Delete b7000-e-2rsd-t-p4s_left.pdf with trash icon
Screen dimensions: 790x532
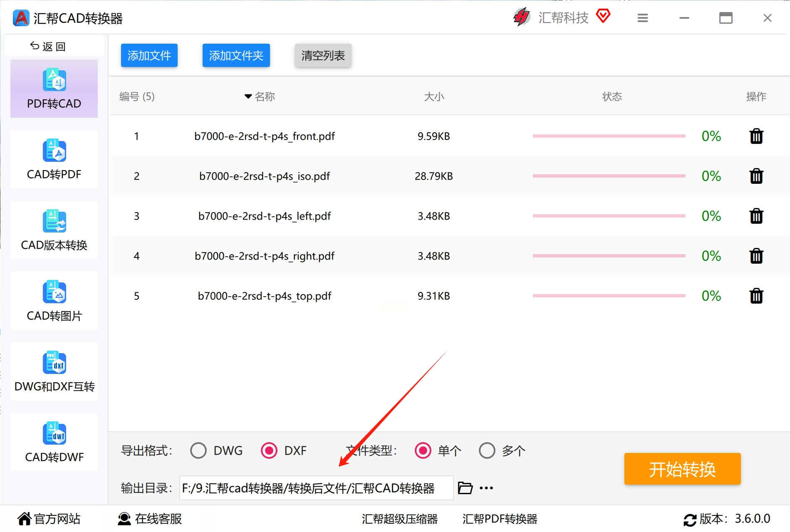(756, 216)
